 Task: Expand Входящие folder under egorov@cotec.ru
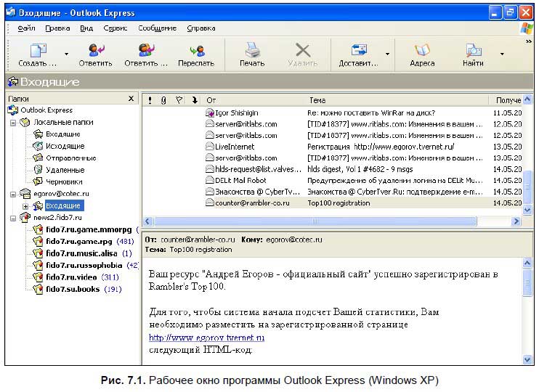click(x=25, y=206)
